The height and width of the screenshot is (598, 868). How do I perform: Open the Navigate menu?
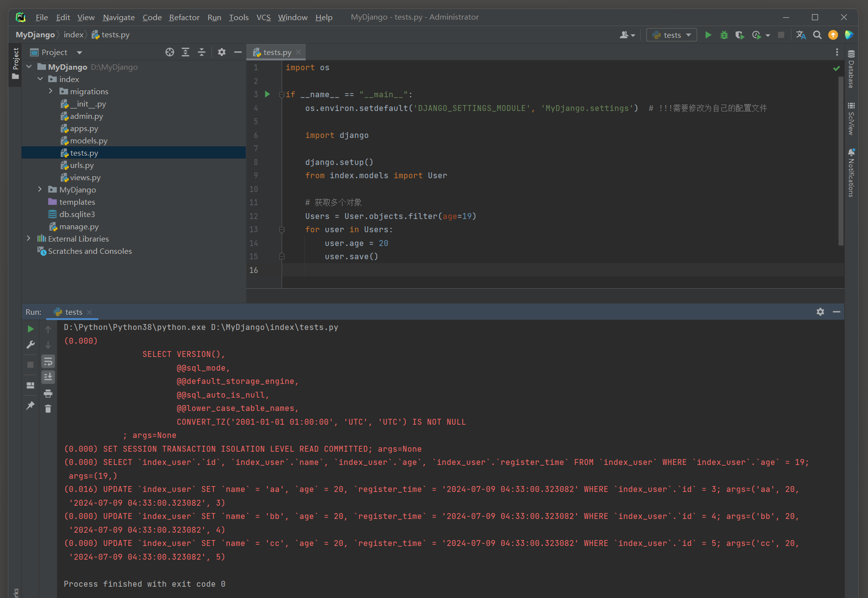point(119,17)
